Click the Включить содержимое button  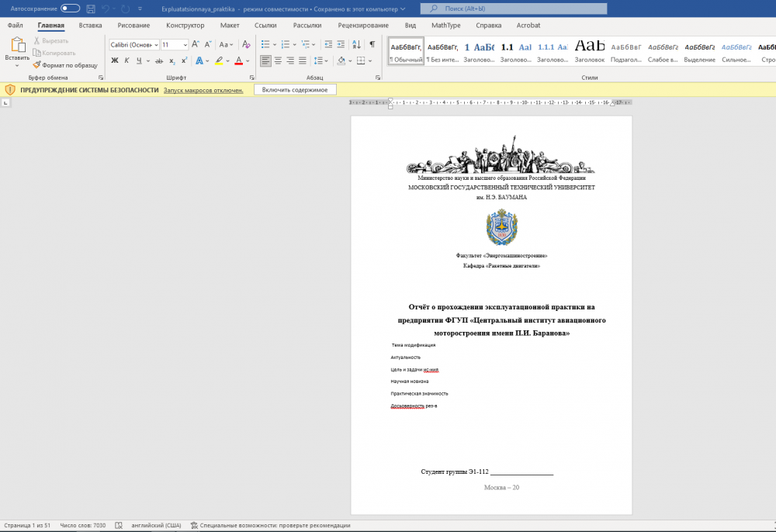295,89
